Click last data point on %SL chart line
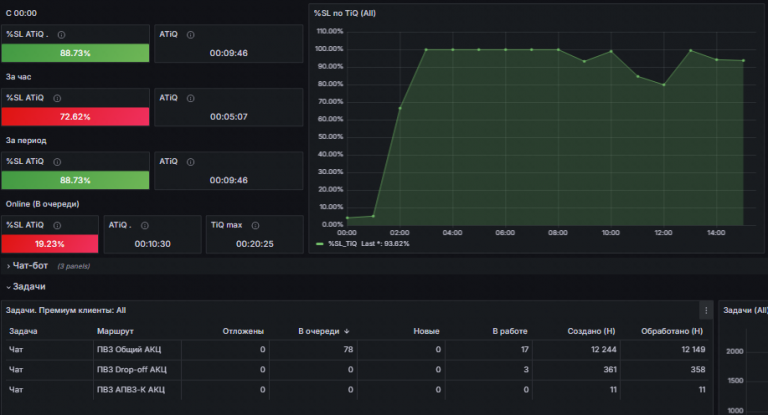Viewport: 768px width, 415px height. coord(743,61)
